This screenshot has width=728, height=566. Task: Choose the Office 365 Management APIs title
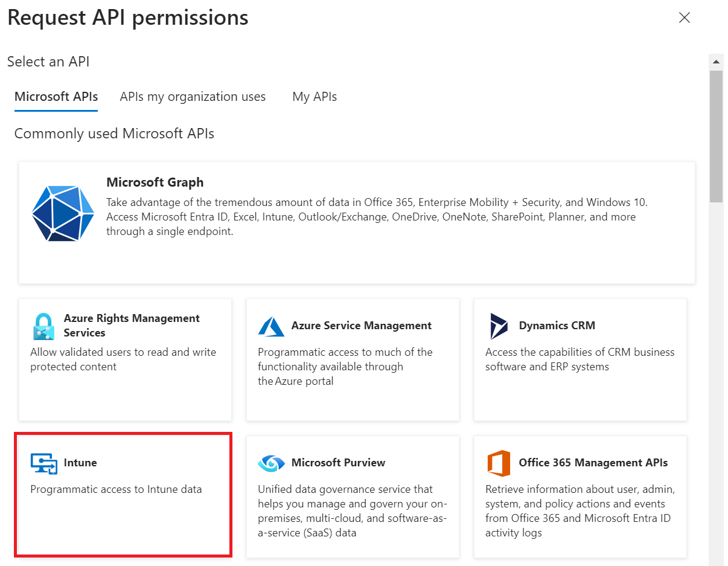(593, 463)
